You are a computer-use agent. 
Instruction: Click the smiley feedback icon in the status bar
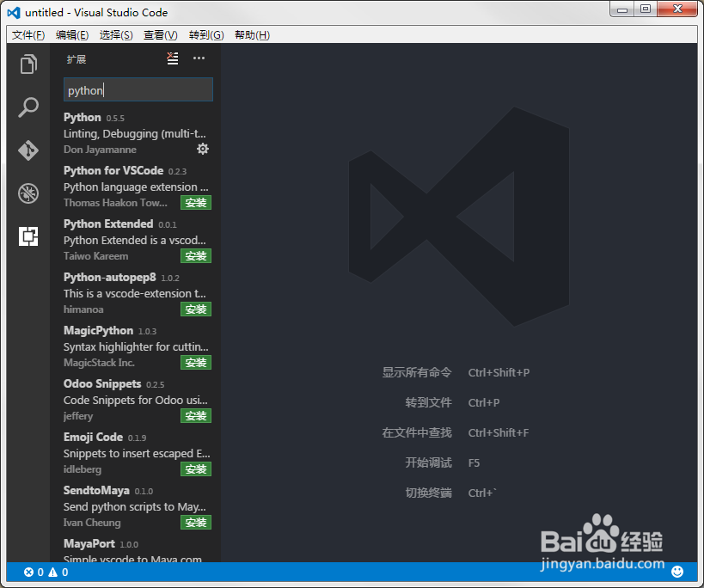point(678,571)
